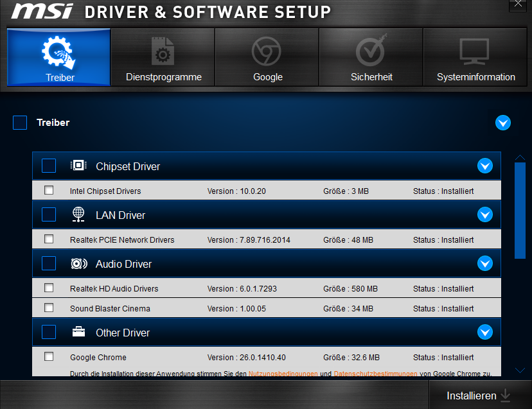
Task: Click Version : 26.0.1410.40 text
Action: tap(246, 358)
